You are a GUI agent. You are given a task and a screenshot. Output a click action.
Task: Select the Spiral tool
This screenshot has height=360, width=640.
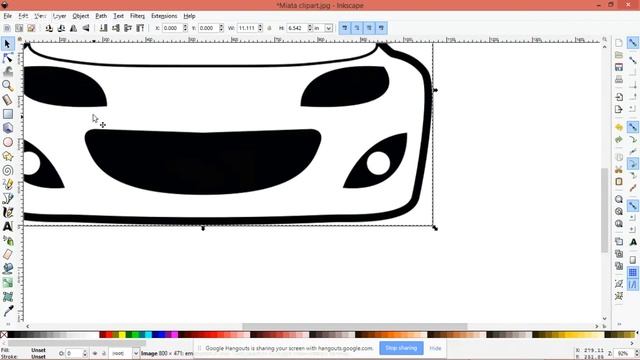(x=7, y=170)
